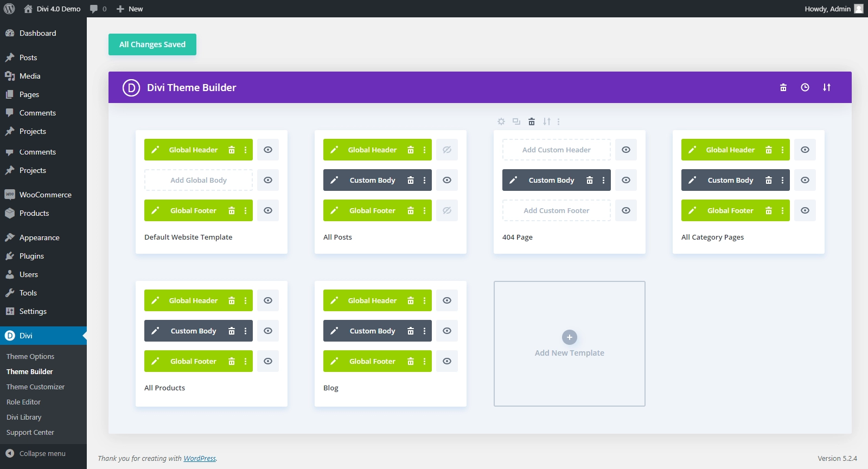Go to Media in the sidebar
This screenshot has height=469, width=868.
coord(43,76)
